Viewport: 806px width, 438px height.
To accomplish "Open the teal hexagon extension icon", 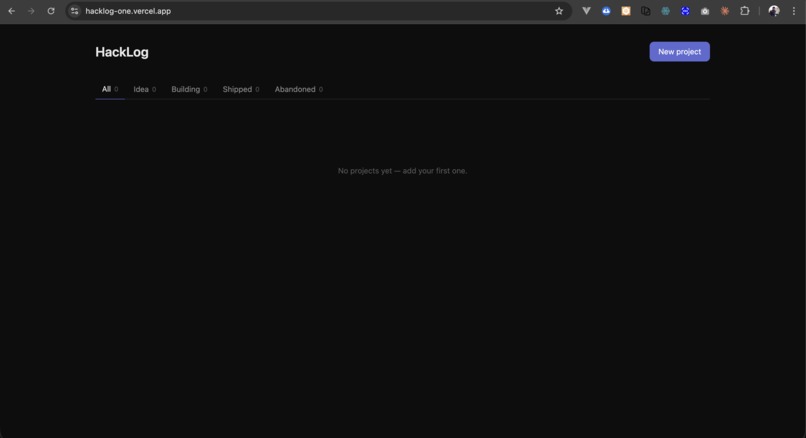I will 665,11.
